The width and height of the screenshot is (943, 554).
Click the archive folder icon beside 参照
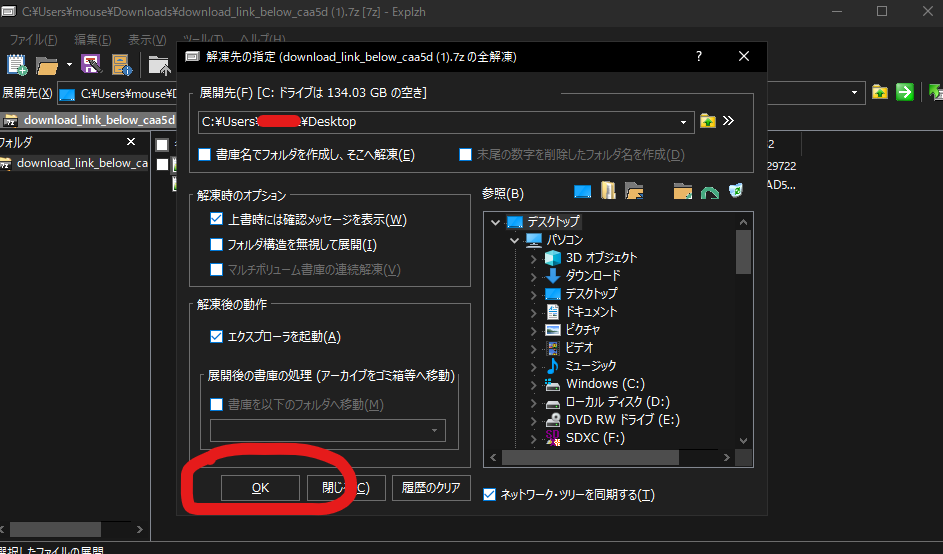coord(608,191)
